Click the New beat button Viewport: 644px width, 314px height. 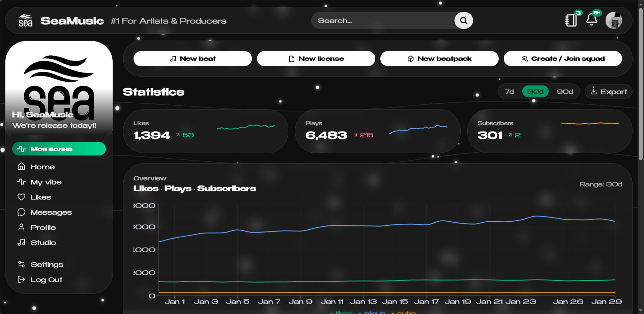tap(193, 59)
